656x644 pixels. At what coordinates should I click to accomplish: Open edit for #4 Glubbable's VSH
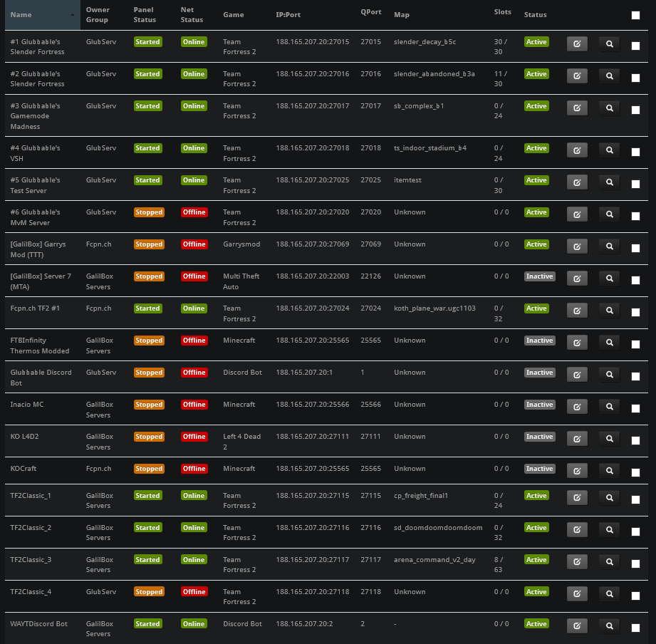pyautogui.click(x=577, y=150)
